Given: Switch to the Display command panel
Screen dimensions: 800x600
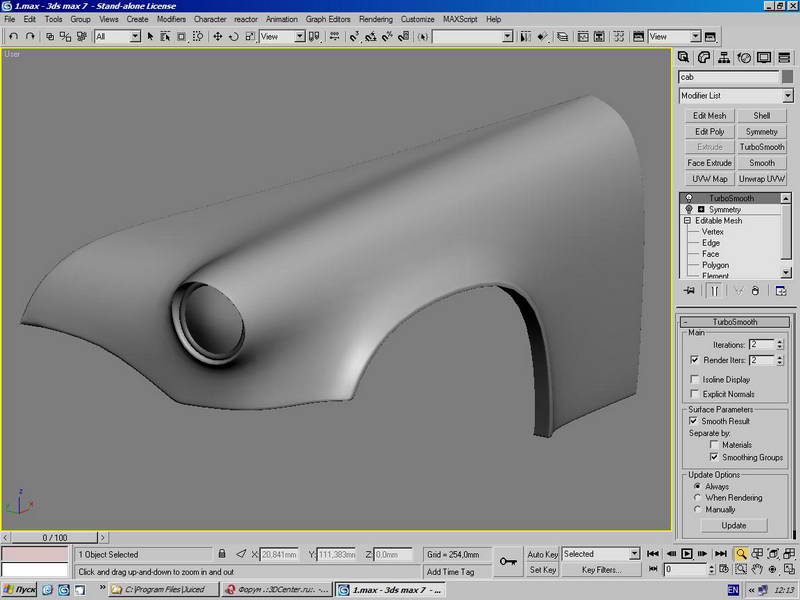Looking at the screenshot, I should click(x=764, y=58).
